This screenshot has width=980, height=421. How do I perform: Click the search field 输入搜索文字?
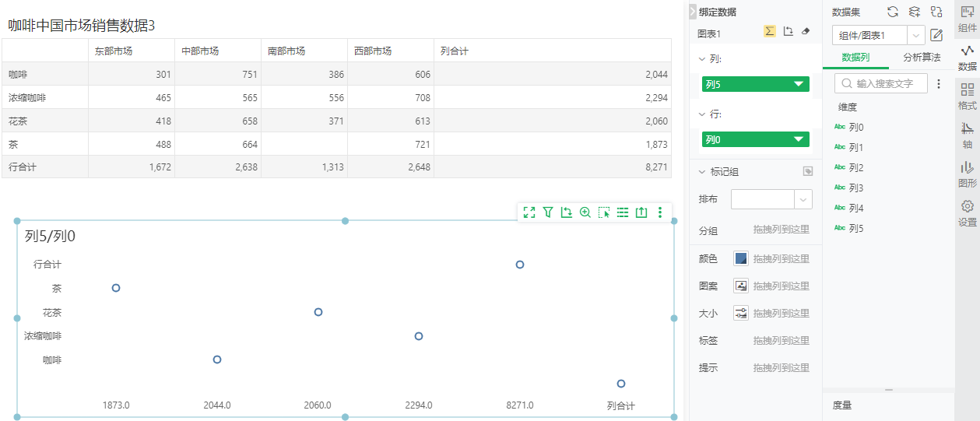(x=881, y=83)
